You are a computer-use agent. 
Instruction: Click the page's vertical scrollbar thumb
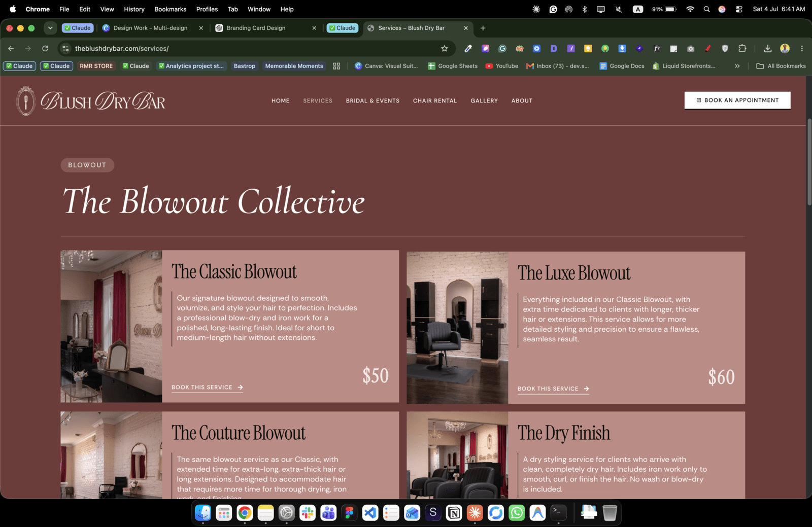tap(809, 161)
